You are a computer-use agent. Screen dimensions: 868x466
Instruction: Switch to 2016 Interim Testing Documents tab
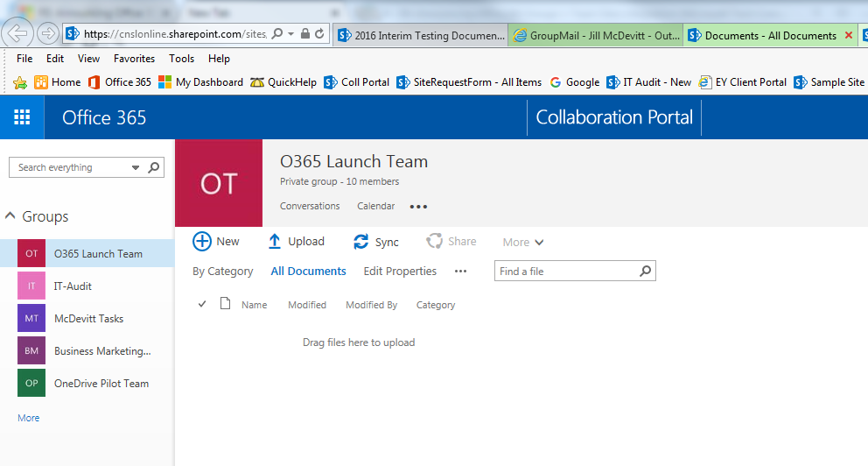point(421,35)
